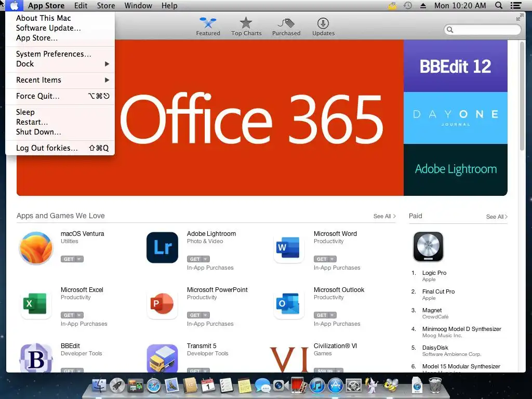Open the Civilization VI app icon

click(x=289, y=358)
